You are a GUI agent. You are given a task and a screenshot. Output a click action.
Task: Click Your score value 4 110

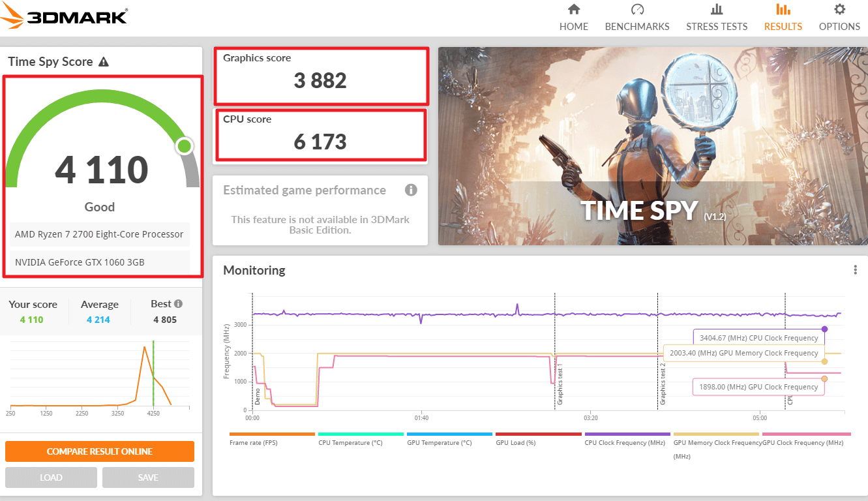click(31, 320)
